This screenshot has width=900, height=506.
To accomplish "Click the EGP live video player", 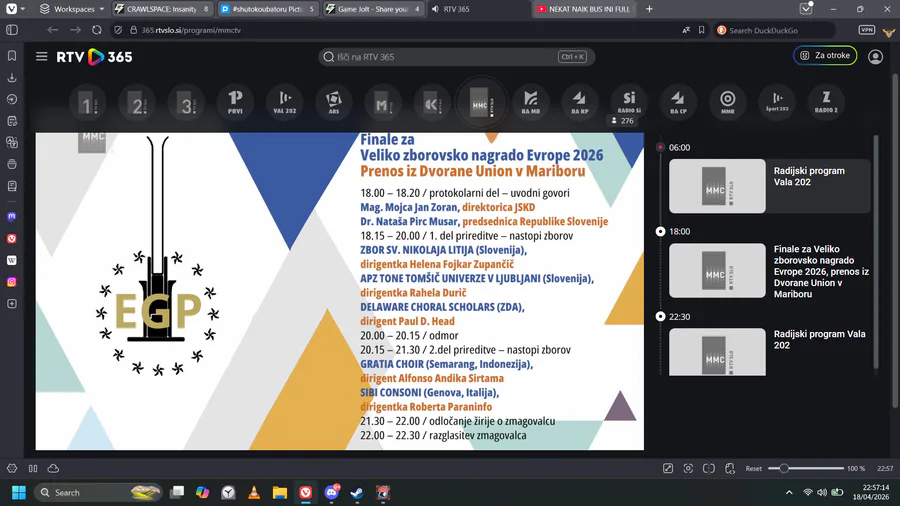I will (x=340, y=291).
